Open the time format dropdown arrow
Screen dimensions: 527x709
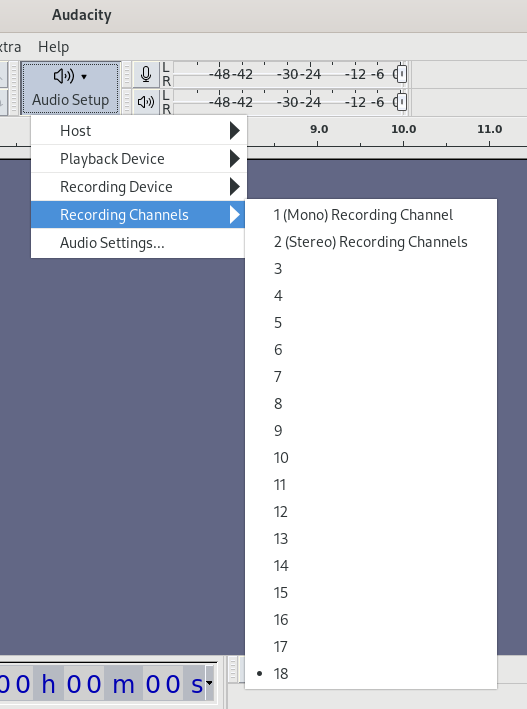209,683
